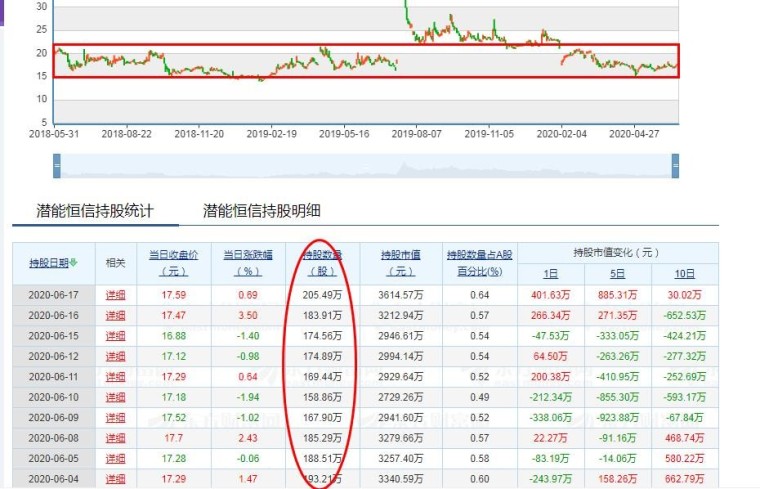Click 5-day change -923.88万
Screen dimensions: 760x489
pyautogui.click(x=618, y=417)
